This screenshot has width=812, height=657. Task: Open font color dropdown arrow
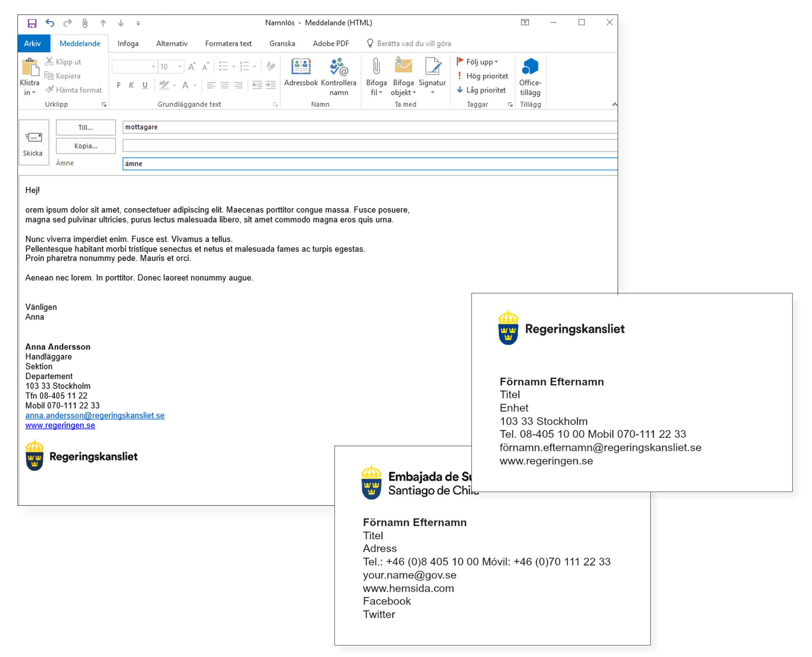(195, 86)
